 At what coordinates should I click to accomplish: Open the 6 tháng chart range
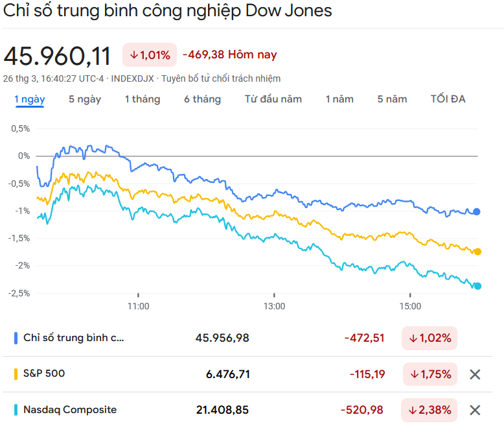tap(202, 99)
